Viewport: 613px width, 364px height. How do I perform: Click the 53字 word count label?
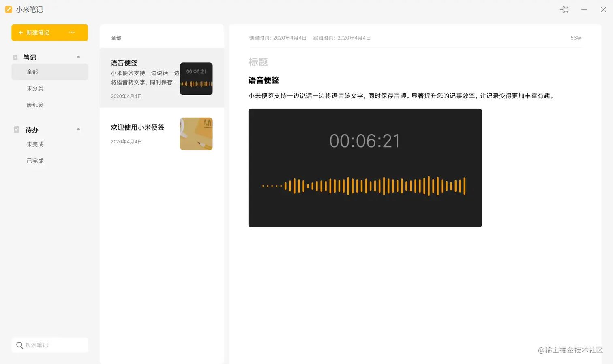(x=576, y=38)
